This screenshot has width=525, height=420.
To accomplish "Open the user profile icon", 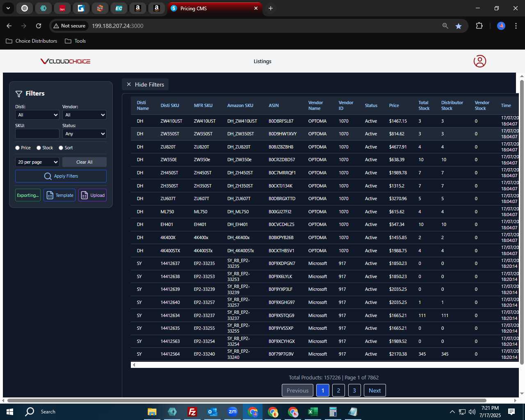I will [x=480, y=61].
